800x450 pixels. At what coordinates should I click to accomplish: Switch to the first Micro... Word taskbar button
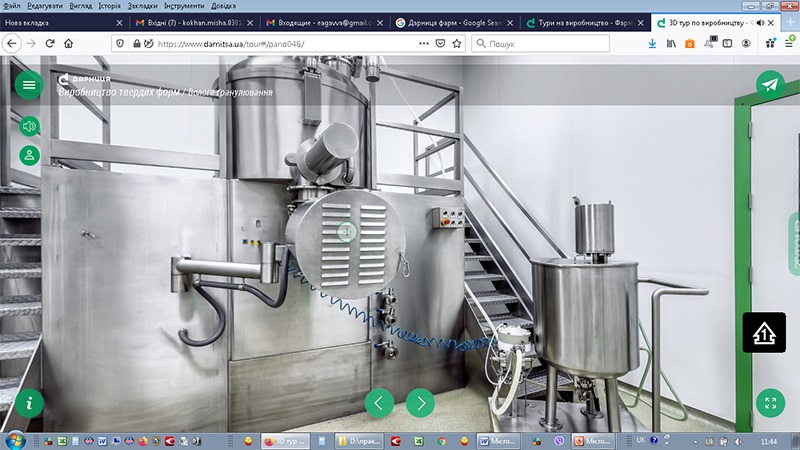pos(498,441)
